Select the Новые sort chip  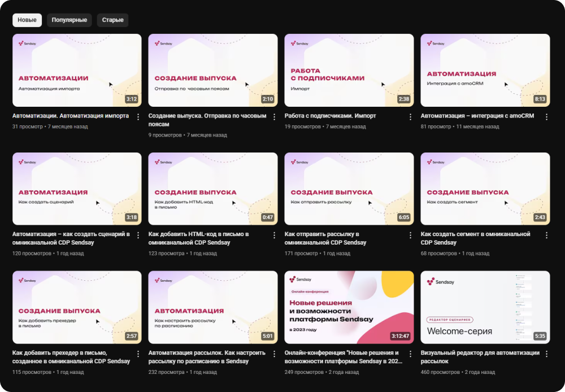[27, 20]
